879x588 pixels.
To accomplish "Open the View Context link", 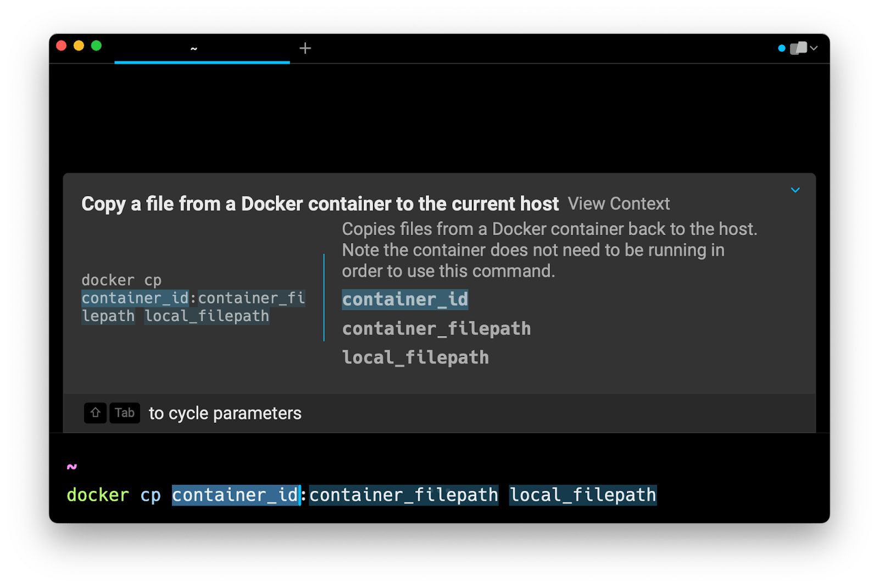I will 619,204.
